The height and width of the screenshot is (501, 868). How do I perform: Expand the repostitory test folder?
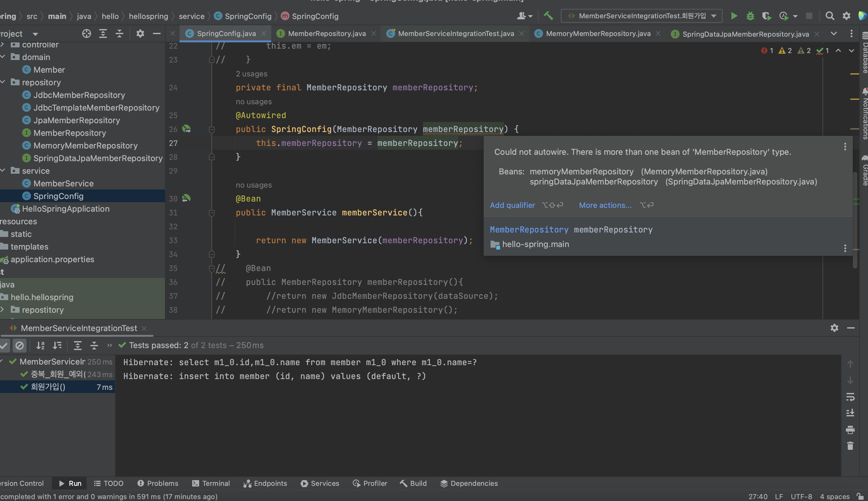click(3, 310)
